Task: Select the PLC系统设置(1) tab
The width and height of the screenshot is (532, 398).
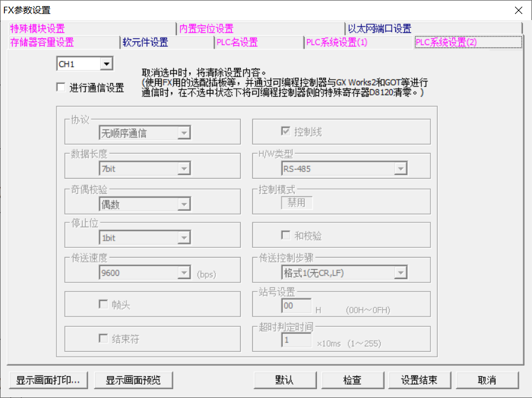Action: click(x=337, y=42)
